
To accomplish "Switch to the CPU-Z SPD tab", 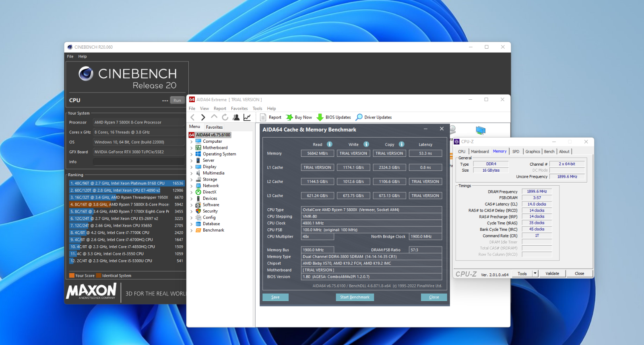I will 516,152.
